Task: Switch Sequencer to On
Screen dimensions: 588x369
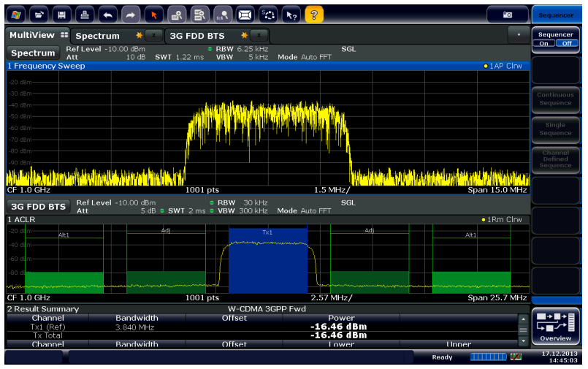Action: point(543,44)
